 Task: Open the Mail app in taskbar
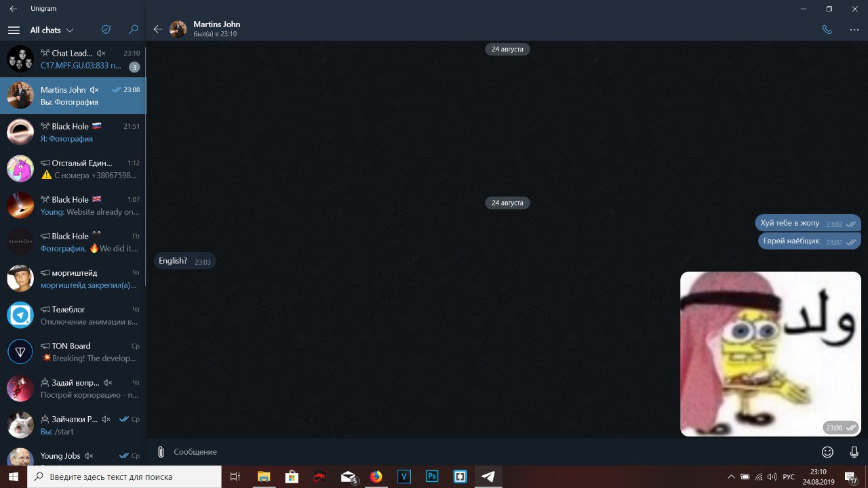pos(349,476)
